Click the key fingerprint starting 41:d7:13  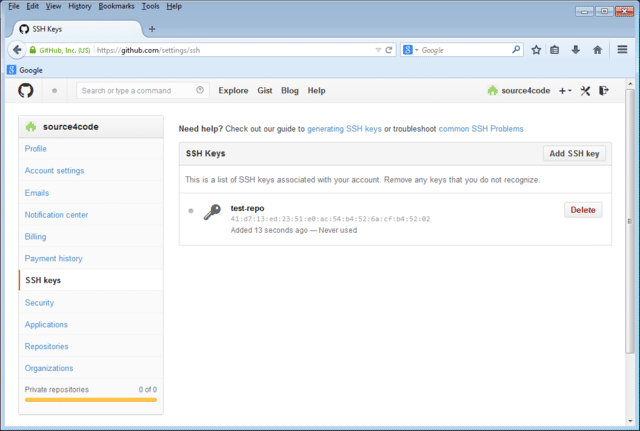(330, 219)
